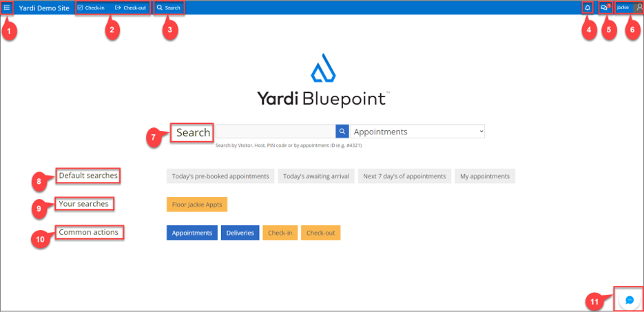The height and width of the screenshot is (312, 644).
Task: Open the messages icon with badge
Action: coord(605,8)
